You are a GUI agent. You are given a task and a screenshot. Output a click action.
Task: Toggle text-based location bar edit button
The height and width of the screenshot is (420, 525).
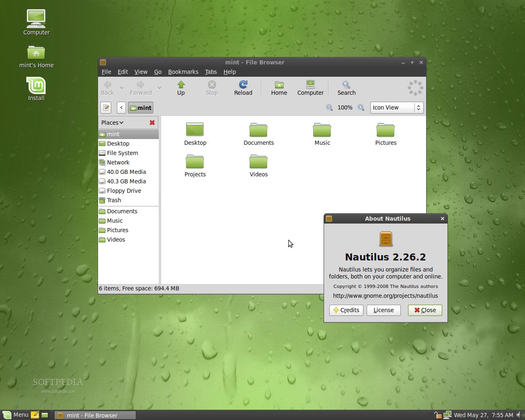(106, 107)
